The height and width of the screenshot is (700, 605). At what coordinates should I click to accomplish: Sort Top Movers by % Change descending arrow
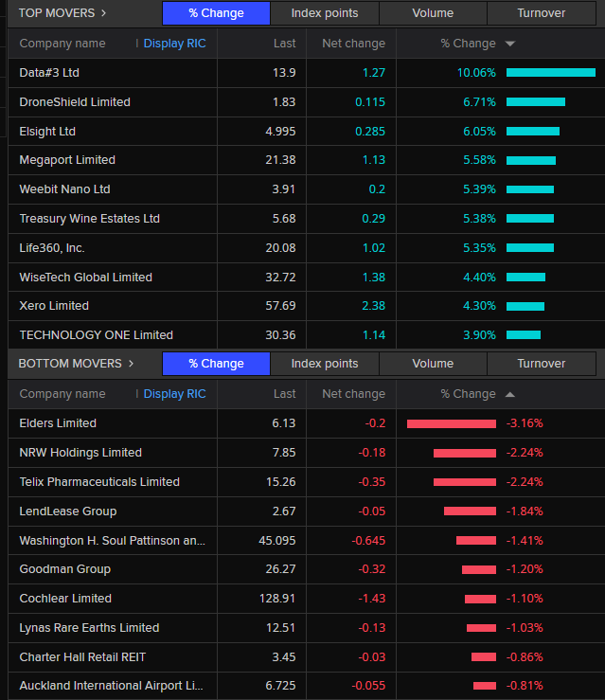(510, 44)
